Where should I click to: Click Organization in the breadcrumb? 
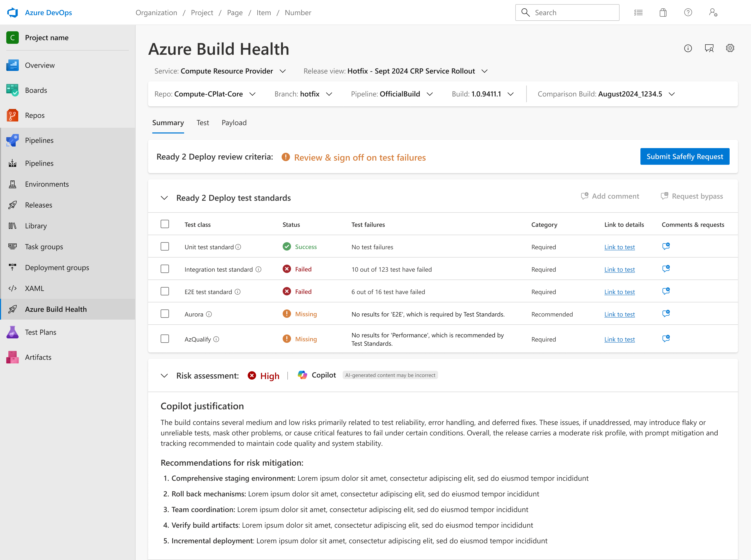[x=156, y=13]
